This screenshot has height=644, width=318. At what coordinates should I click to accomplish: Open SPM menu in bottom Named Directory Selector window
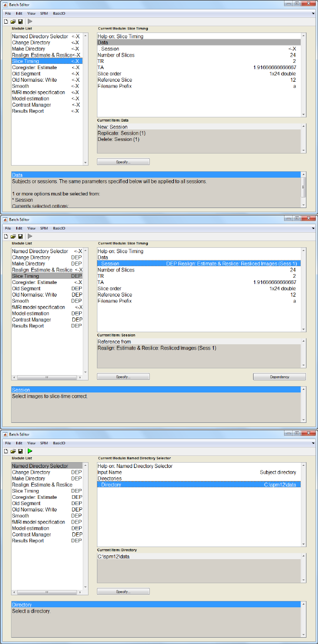[x=44, y=443]
